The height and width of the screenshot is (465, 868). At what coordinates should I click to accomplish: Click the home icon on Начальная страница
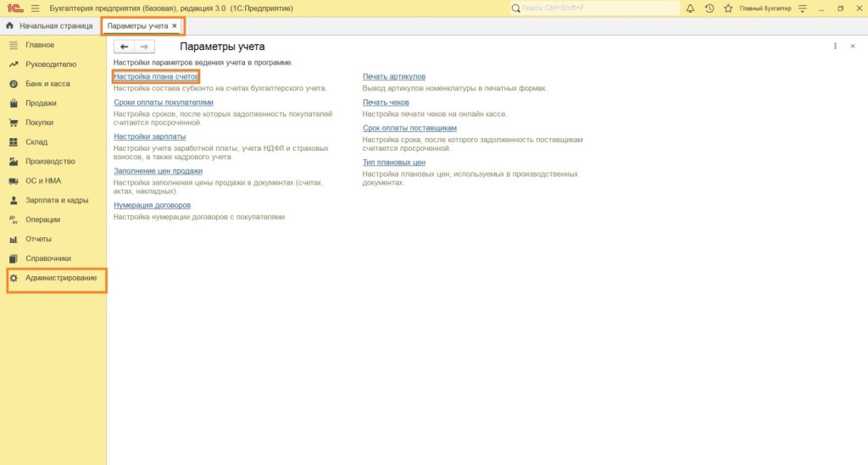[9, 25]
